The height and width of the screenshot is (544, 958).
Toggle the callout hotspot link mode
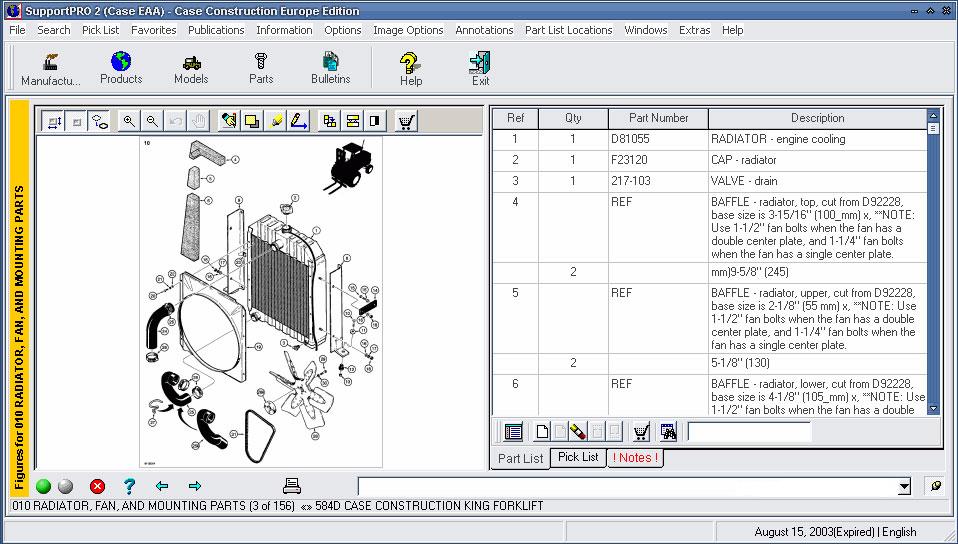click(x=99, y=122)
